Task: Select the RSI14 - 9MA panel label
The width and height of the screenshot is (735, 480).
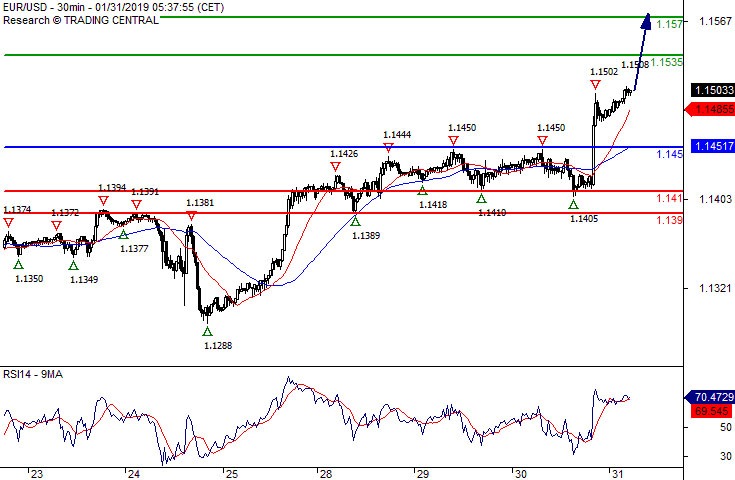Action: 33,374
